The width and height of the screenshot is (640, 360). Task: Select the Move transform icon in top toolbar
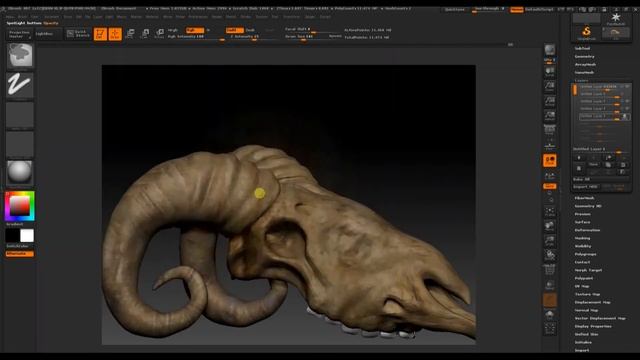[130, 34]
